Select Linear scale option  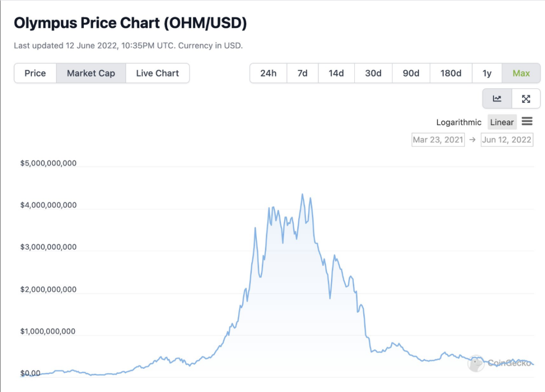tap(502, 122)
